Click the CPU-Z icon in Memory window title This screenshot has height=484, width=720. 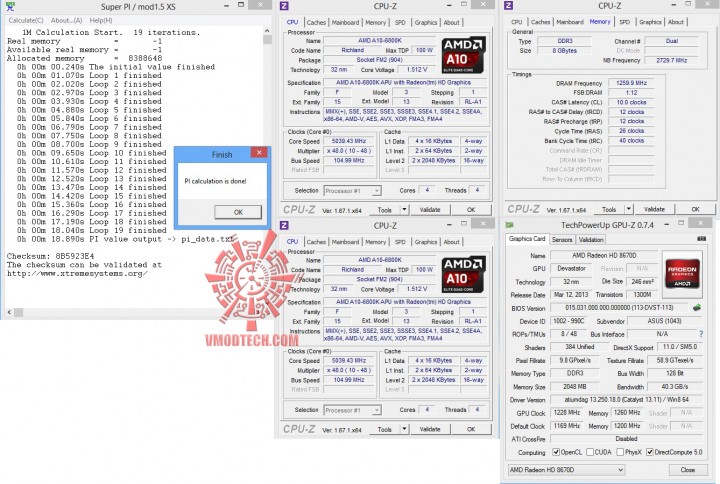point(508,6)
